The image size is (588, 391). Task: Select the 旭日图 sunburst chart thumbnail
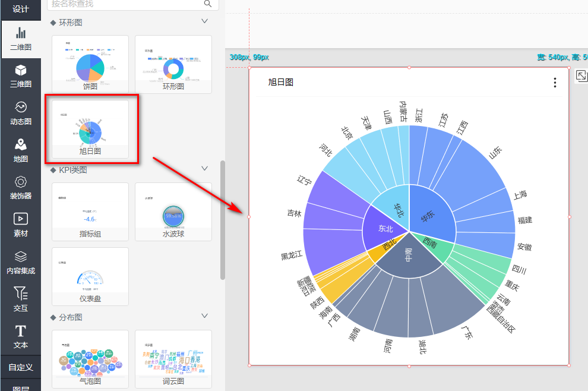[90, 128]
